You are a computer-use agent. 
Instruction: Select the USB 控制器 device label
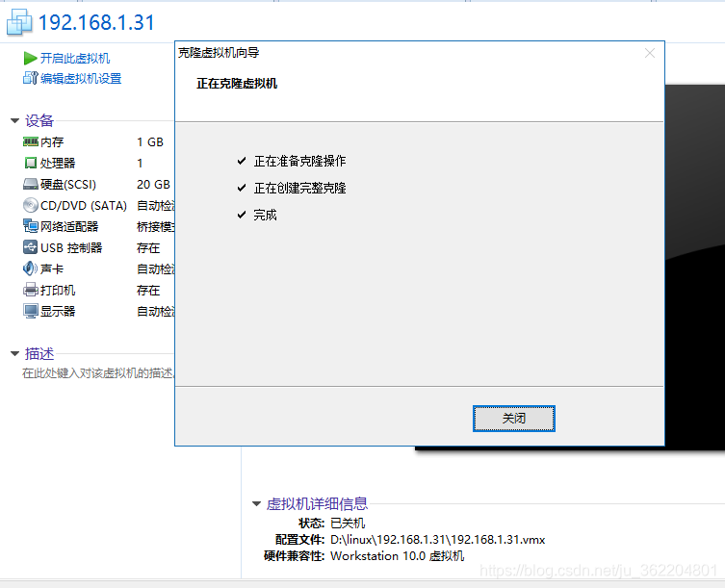pyautogui.click(x=71, y=247)
